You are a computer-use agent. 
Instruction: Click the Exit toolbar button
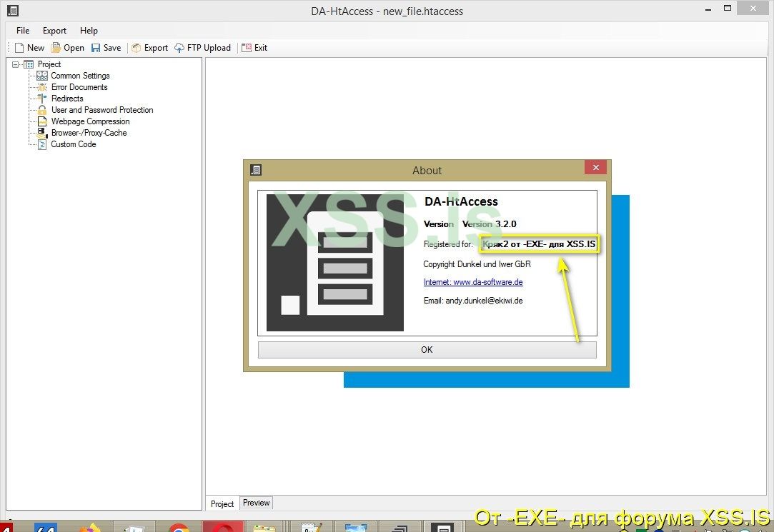(254, 48)
